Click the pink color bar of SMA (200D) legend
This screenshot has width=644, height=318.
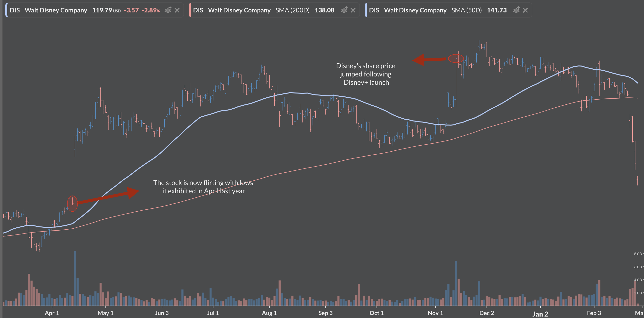[x=190, y=10]
